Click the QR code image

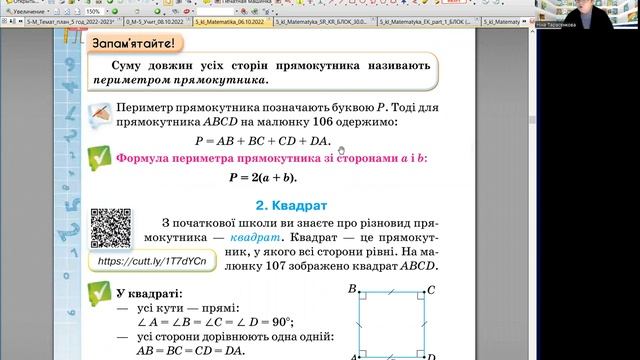[x=111, y=228]
